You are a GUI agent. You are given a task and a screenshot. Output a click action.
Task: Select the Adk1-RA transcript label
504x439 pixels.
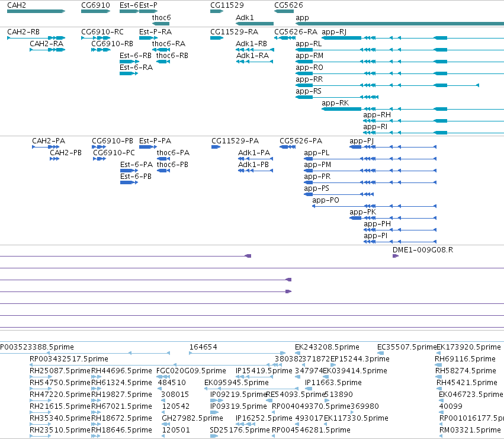(253, 56)
